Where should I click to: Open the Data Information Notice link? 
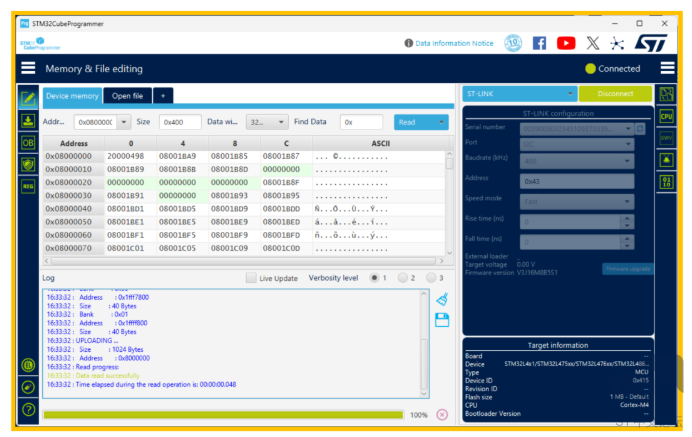point(454,43)
